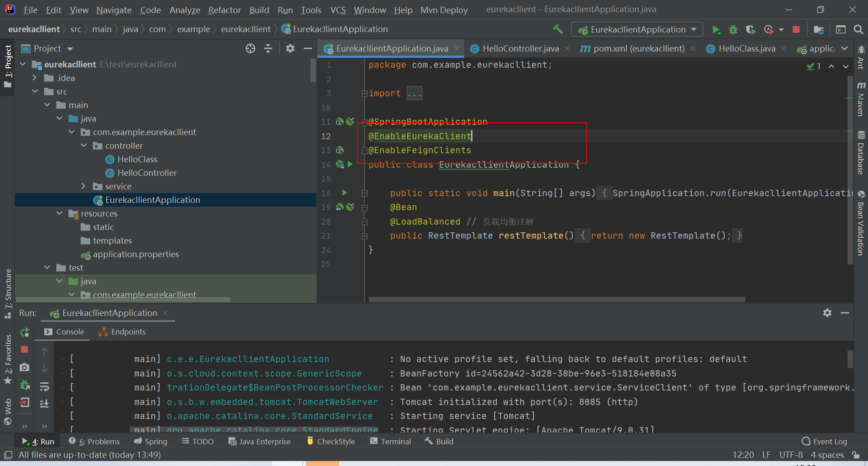The height and width of the screenshot is (466, 868).
Task: Click the green Run button in toolbar
Action: (x=716, y=30)
